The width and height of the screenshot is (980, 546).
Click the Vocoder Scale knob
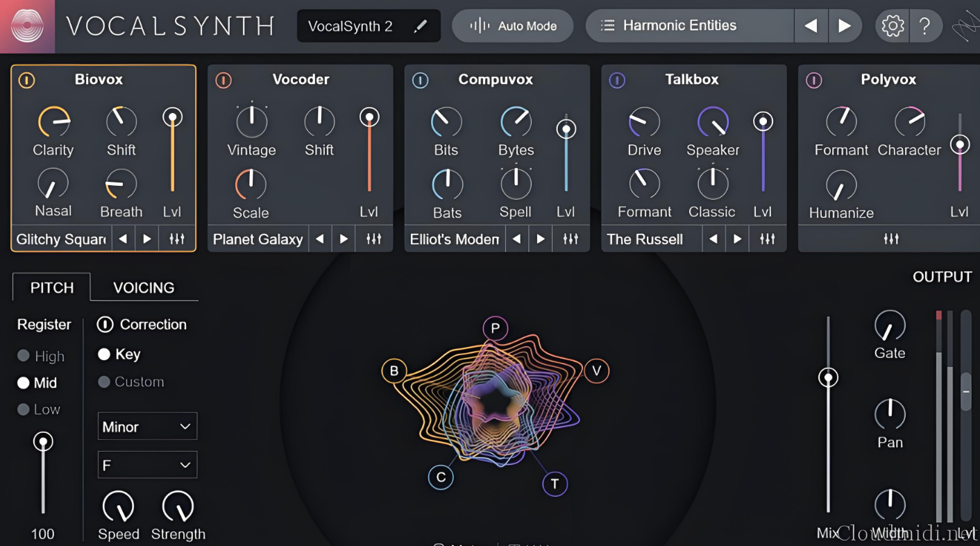[x=251, y=185]
